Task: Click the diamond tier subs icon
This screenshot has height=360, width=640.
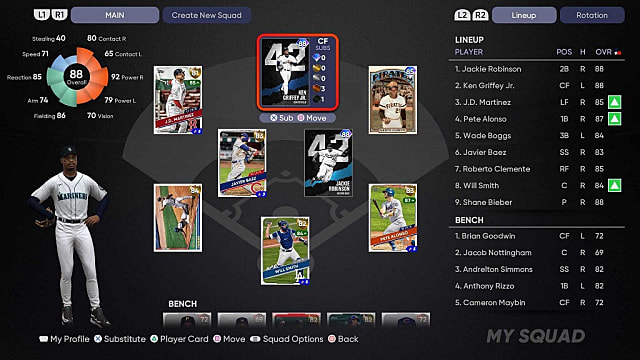Action: click(317, 58)
